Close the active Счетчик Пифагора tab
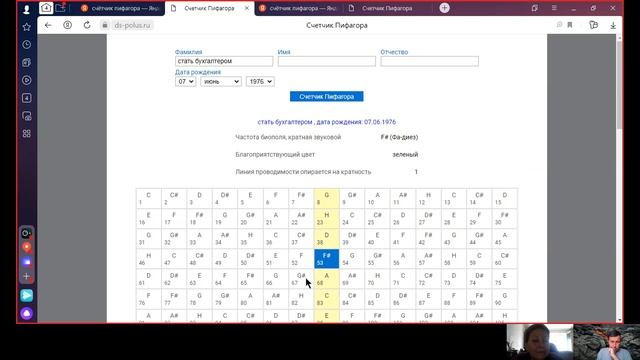Image resolution: width=640 pixels, height=360 pixels. tap(247, 8)
